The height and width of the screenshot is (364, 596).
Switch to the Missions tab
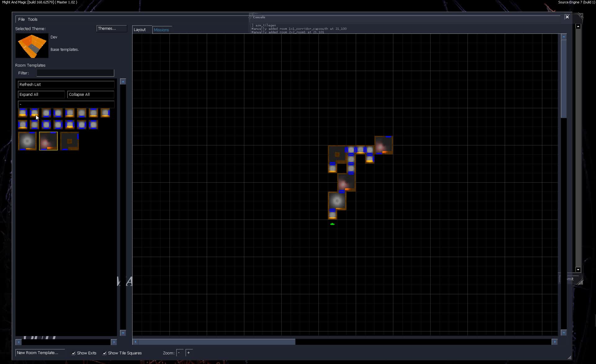(x=161, y=30)
